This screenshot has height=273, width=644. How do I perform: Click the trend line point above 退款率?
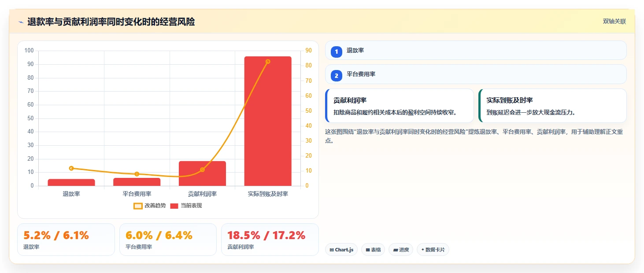click(71, 168)
